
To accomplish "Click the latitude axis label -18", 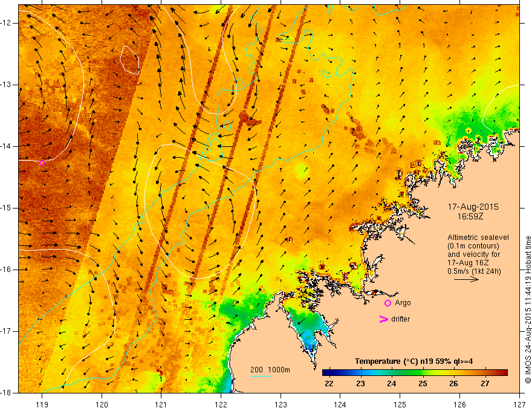I will [x=6, y=393].
